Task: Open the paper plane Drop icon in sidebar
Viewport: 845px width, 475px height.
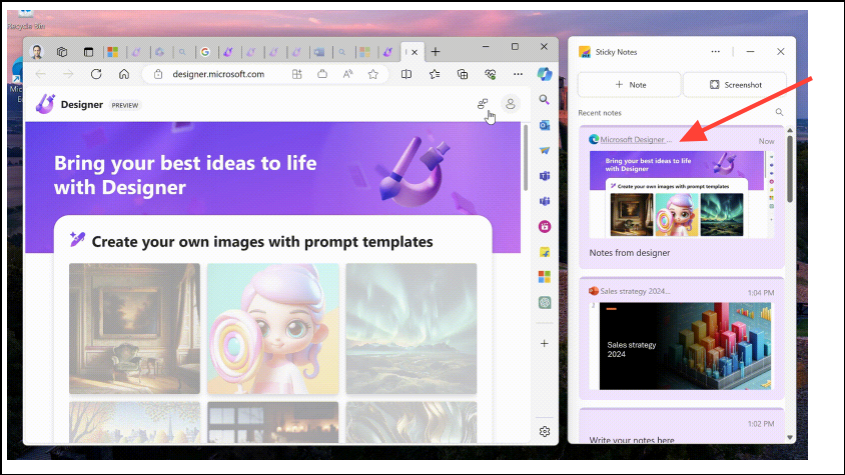Action: pos(544,150)
